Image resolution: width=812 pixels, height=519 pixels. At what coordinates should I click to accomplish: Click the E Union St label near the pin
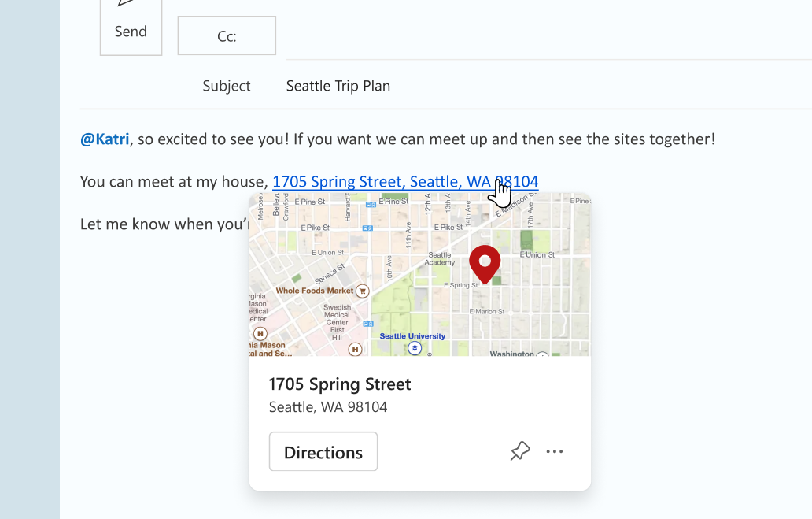(537, 254)
